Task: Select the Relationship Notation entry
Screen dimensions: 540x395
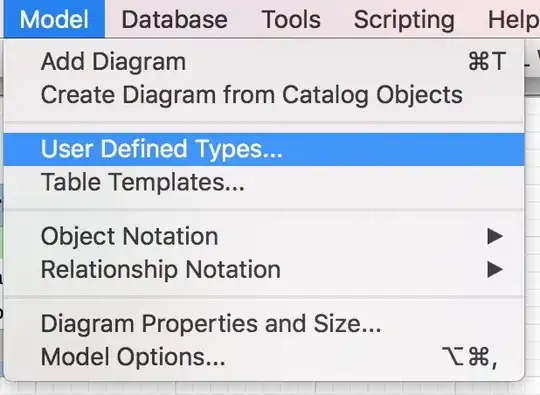Action: [264, 269]
